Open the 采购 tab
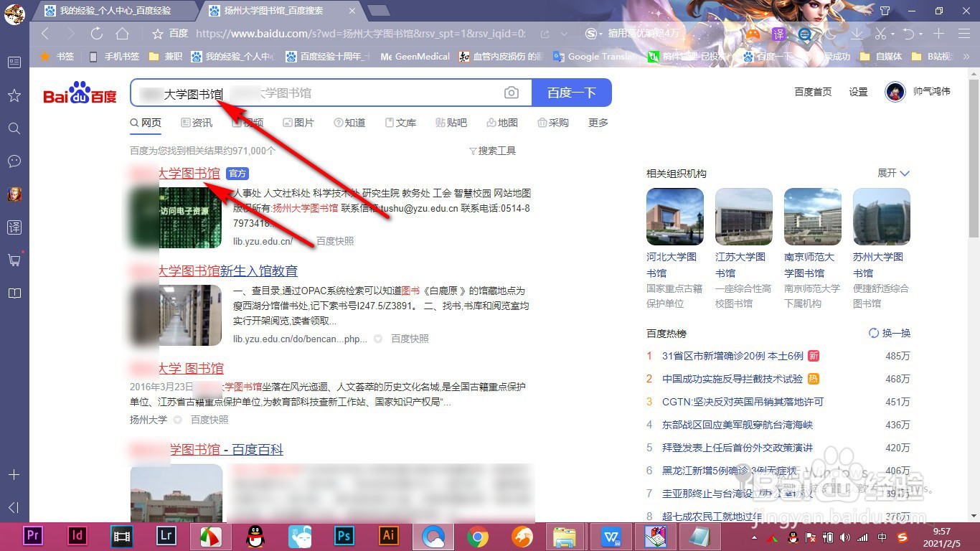The height and width of the screenshot is (551, 980). [x=553, y=123]
